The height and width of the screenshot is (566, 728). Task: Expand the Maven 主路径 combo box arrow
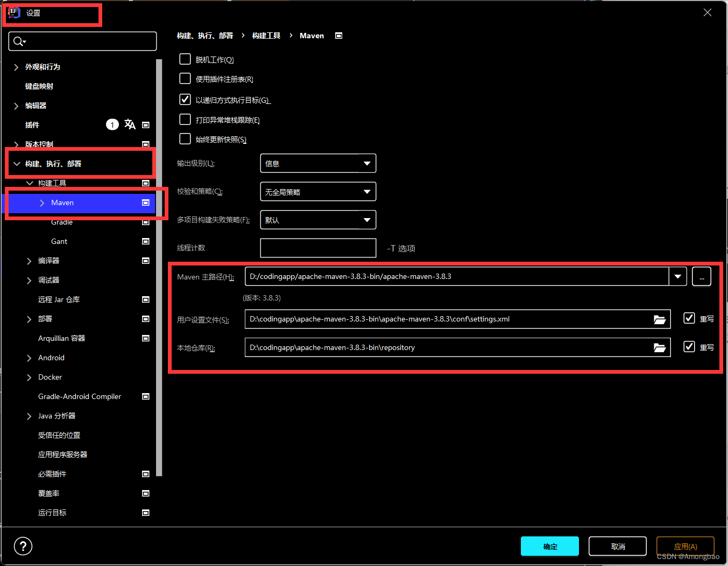coord(677,276)
